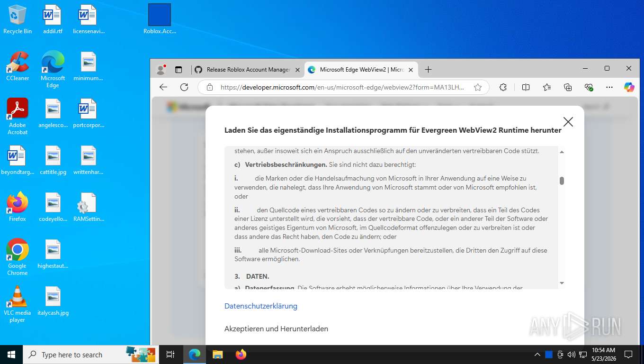Open the Recycle Bin desktop icon
Screen dimensions: 644x364
coord(18,19)
